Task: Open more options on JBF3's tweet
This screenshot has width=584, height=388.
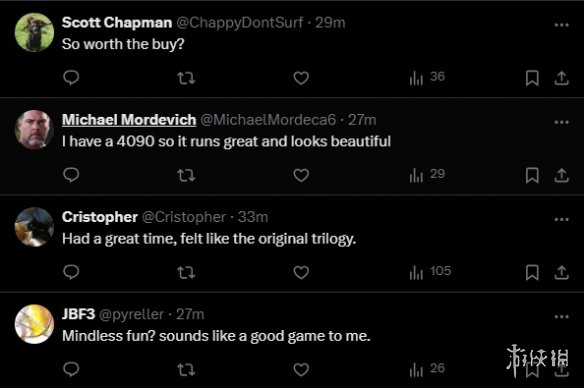Action: point(561,317)
